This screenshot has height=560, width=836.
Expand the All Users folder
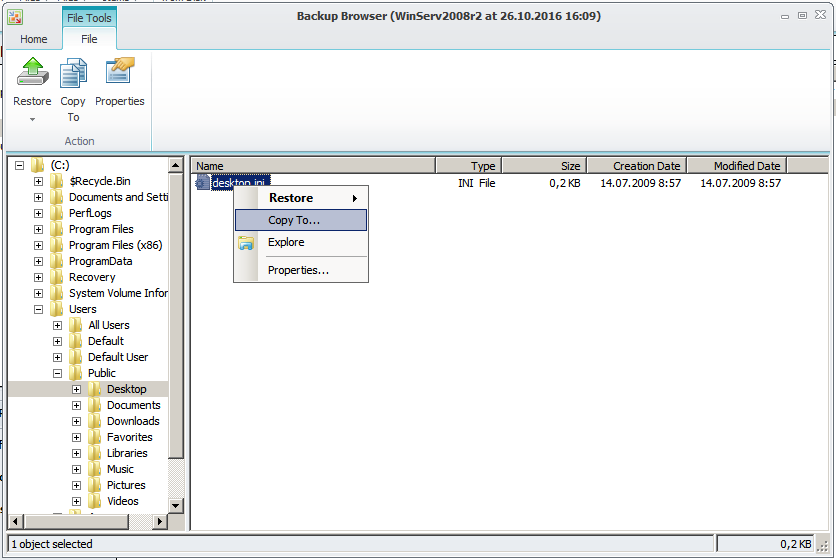click(58, 325)
